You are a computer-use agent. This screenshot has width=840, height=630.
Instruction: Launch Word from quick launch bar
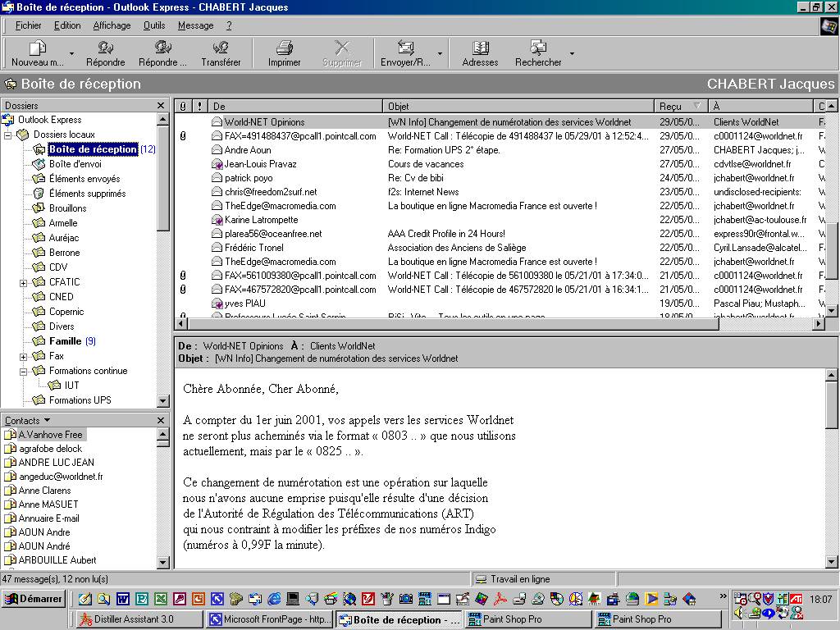(123, 598)
